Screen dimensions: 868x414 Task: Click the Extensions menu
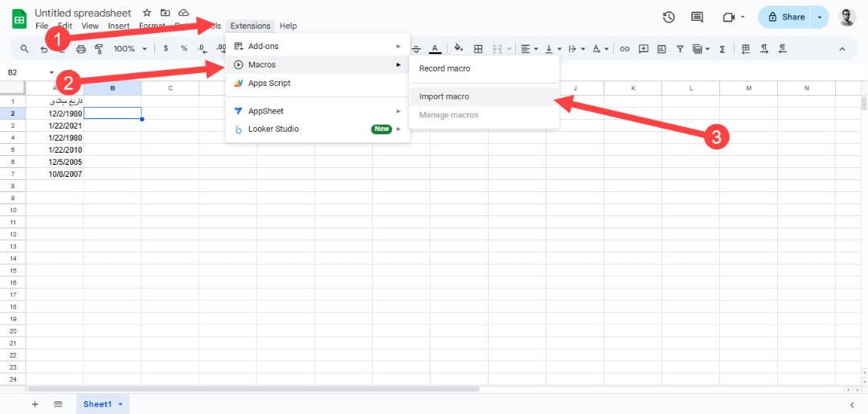(x=250, y=26)
